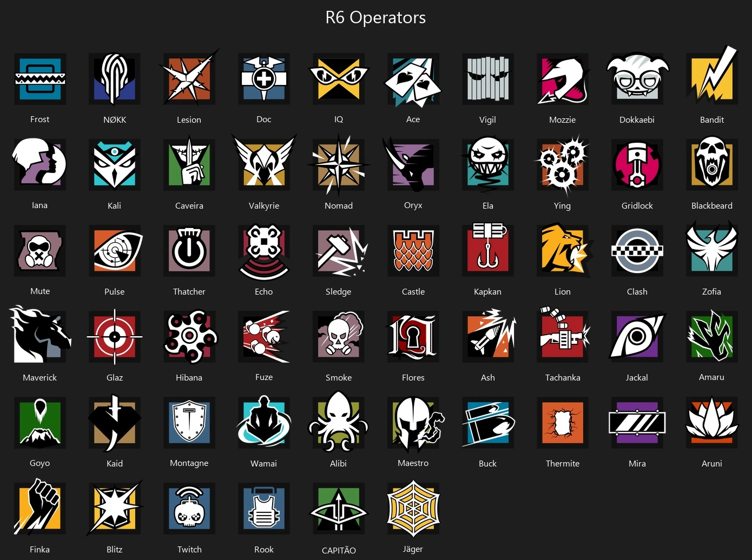Image resolution: width=752 pixels, height=560 pixels.
Task: Choose the Alibi octopus icon
Action: pos(339,422)
